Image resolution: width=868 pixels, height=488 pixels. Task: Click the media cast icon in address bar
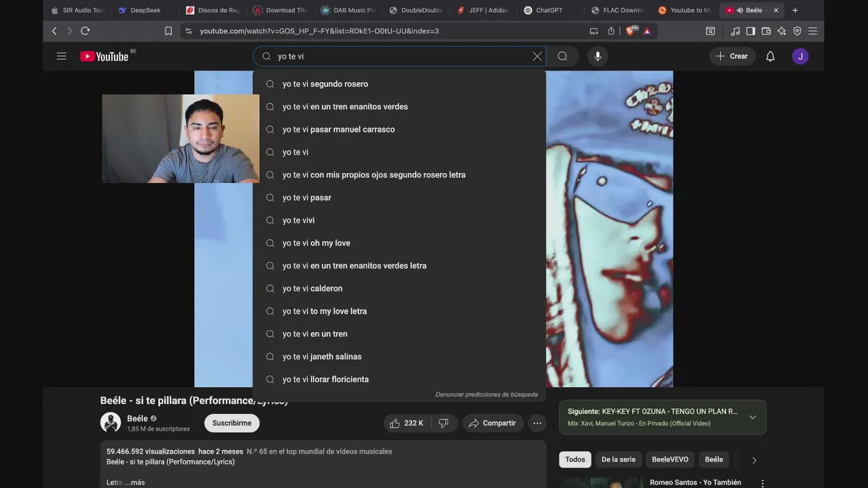click(594, 30)
